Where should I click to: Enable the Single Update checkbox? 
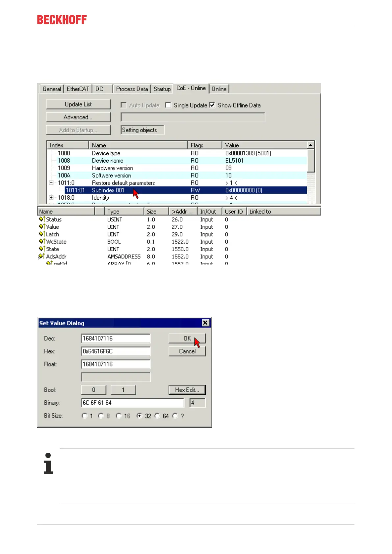tap(168, 105)
